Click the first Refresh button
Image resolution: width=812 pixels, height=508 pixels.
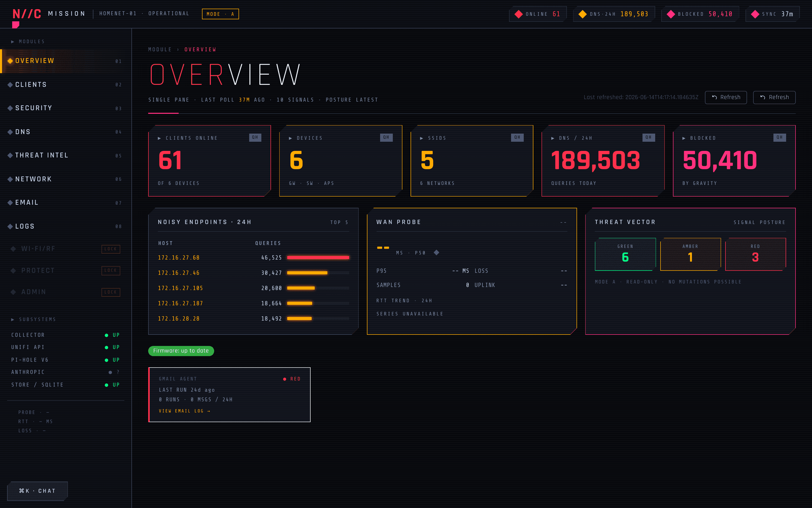pos(726,98)
